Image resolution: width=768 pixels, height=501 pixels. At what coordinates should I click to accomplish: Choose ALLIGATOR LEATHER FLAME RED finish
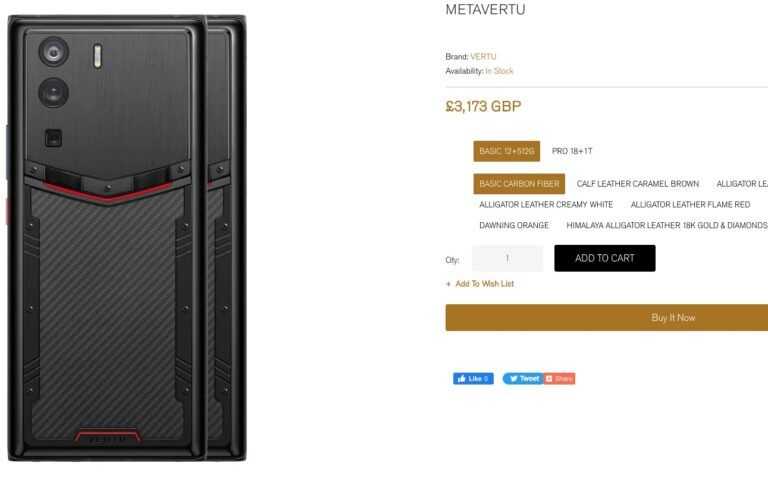[x=690, y=205]
